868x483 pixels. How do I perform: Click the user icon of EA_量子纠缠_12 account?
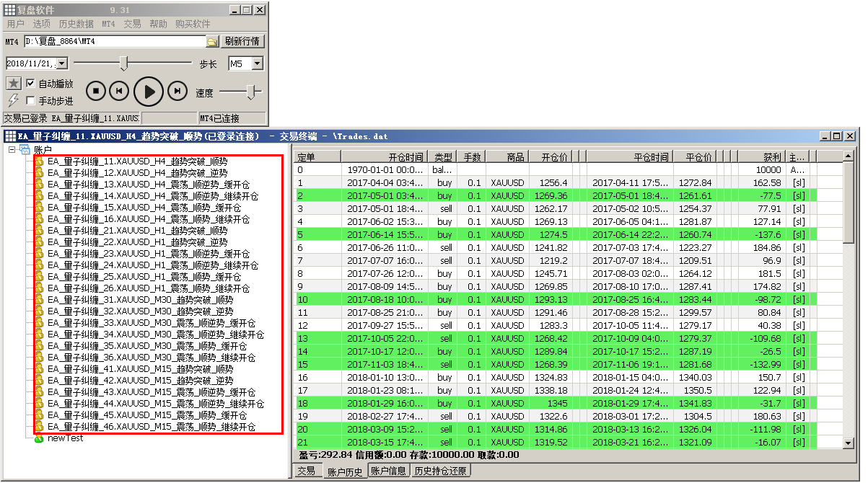click(40, 173)
